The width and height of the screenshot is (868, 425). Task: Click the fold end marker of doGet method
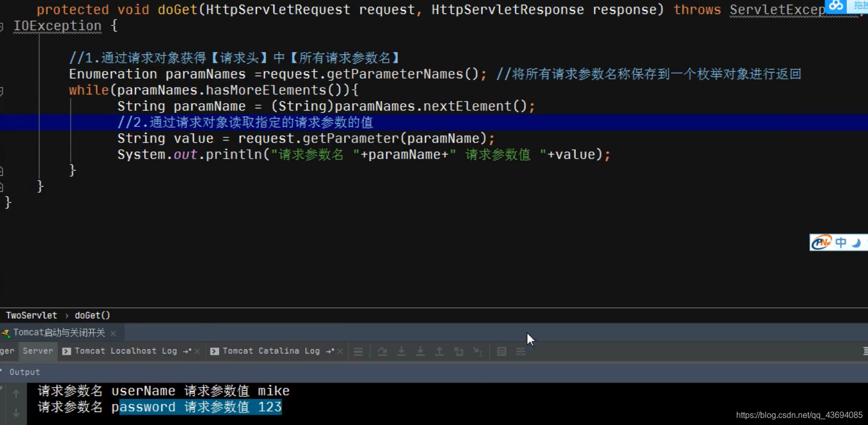[2, 187]
